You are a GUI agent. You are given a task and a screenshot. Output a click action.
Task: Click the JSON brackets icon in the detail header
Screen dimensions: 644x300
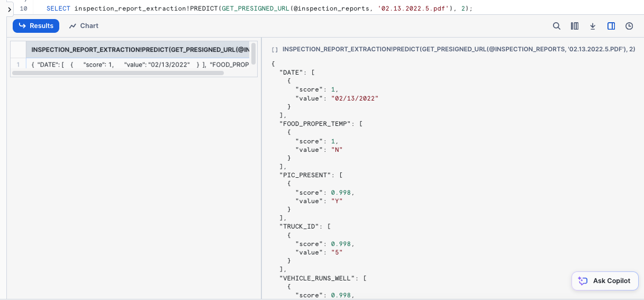click(x=275, y=49)
